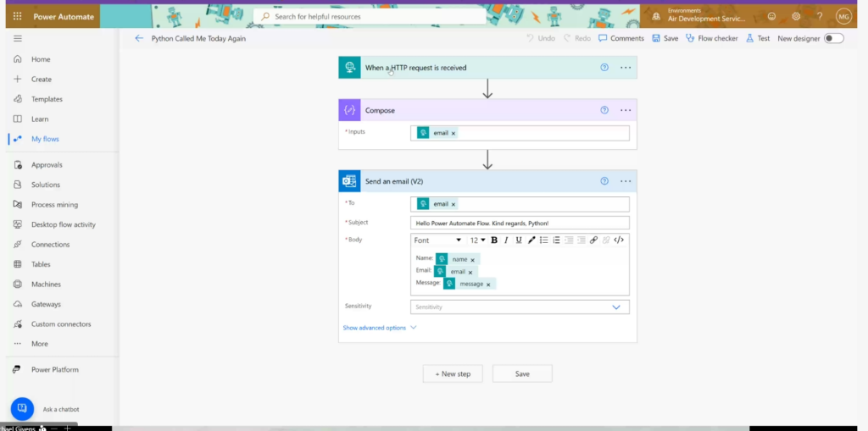Screen dimensions: 868x431
Task: Open Desktop flow activity page
Action: [x=62, y=224]
